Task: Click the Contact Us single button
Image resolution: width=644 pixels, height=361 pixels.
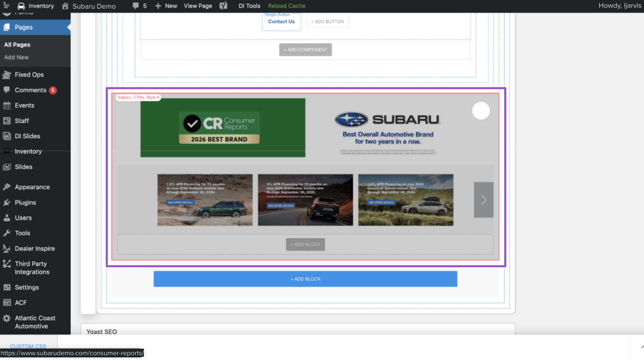Action: click(281, 22)
